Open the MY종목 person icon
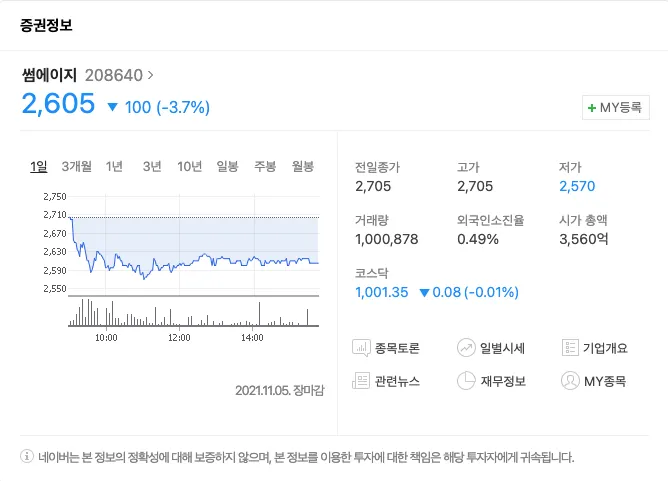 [570, 381]
